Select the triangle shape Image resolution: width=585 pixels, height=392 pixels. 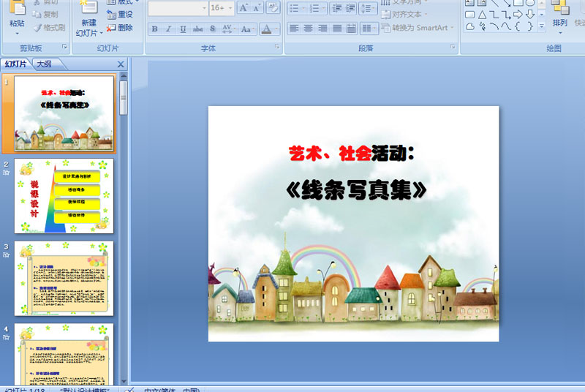pos(483,15)
